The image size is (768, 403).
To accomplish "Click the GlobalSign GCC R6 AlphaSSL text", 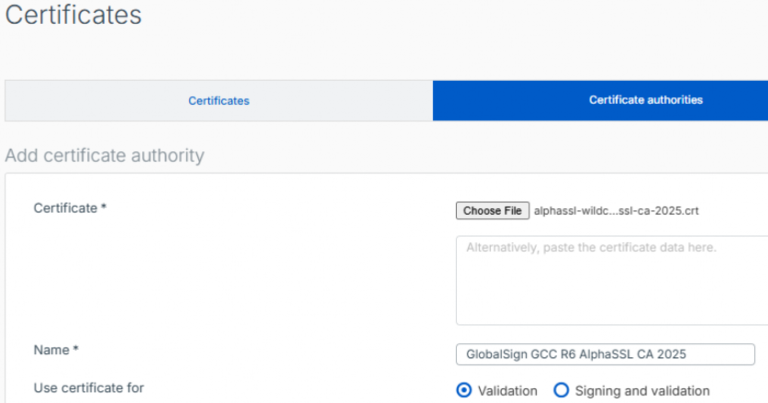I will (x=575, y=355).
